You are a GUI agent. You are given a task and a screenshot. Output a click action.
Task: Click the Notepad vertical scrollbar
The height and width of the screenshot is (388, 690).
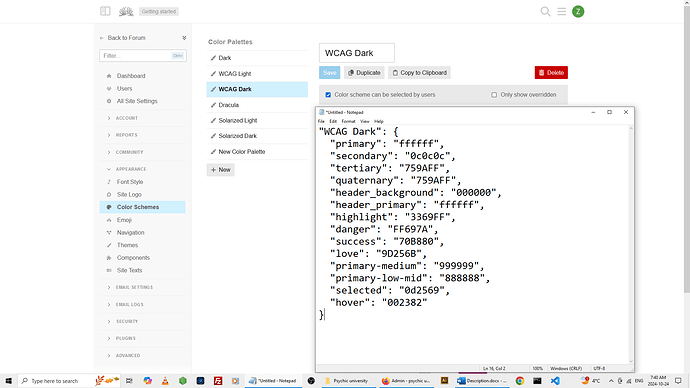[631, 244]
